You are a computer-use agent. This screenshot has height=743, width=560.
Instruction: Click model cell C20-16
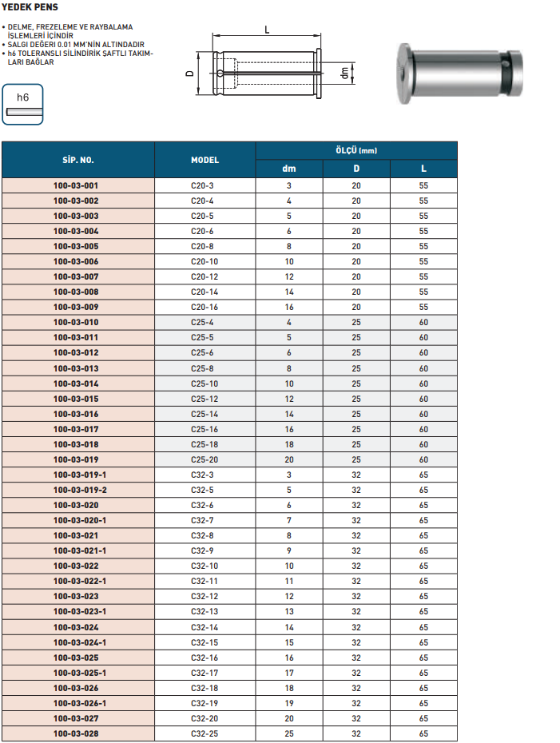tap(205, 307)
